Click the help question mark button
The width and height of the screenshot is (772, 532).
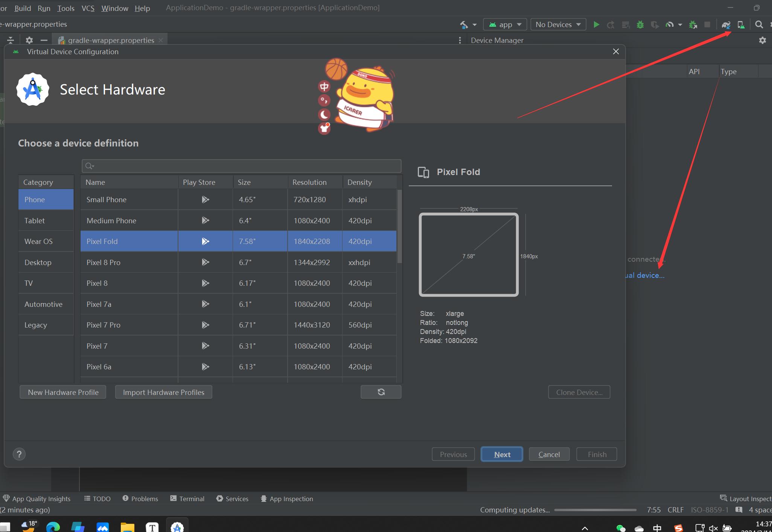click(19, 454)
